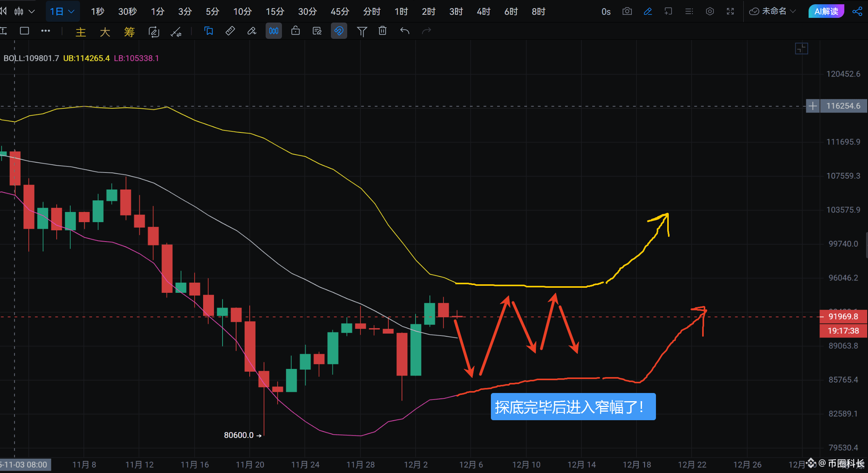The image size is (868, 473).
Task: Click the undo arrow icon
Action: (405, 31)
